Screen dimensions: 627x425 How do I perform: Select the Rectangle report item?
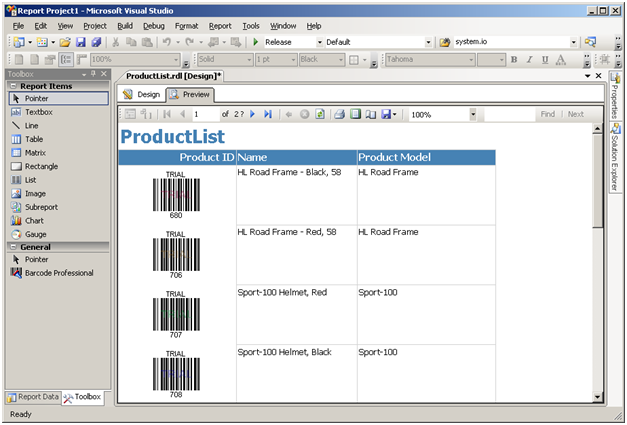tap(58, 166)
